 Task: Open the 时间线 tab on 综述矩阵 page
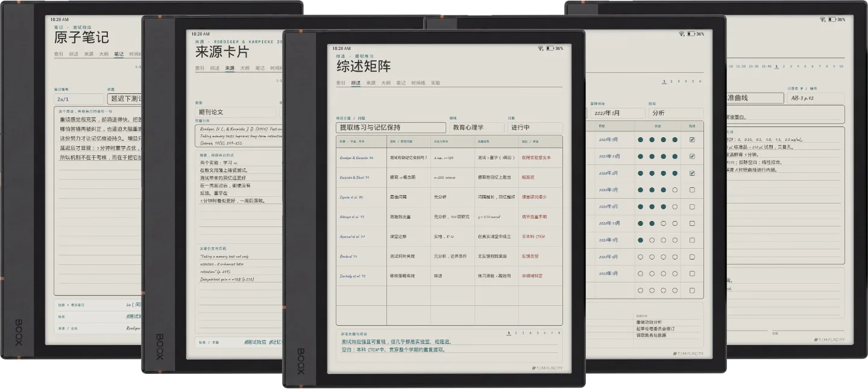pos(418,83)
